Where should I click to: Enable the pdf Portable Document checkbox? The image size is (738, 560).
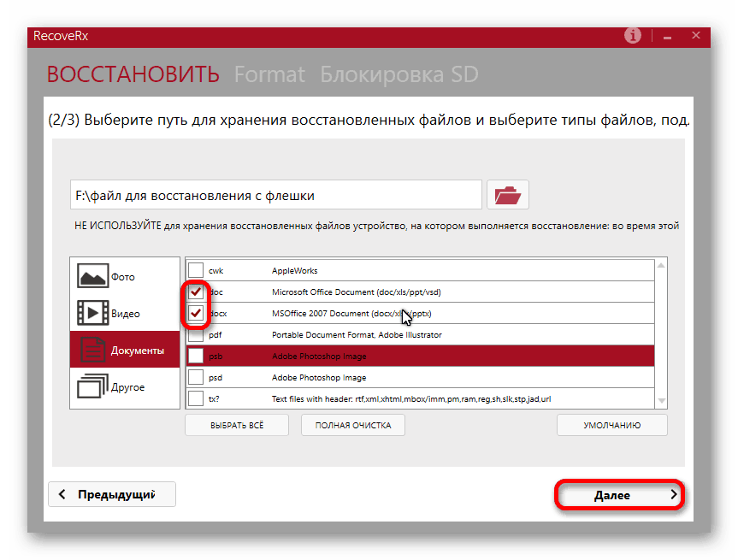(x=196, y=334)
